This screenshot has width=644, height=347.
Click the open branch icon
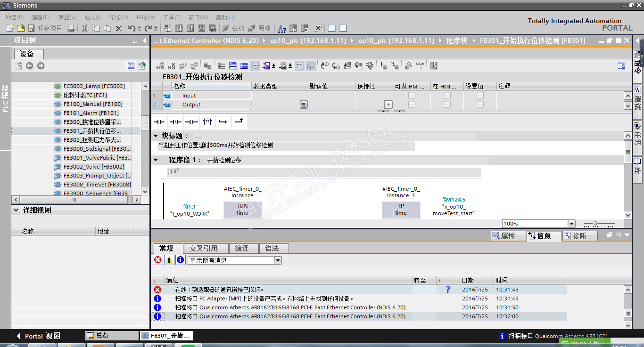(x=223, y=122)
